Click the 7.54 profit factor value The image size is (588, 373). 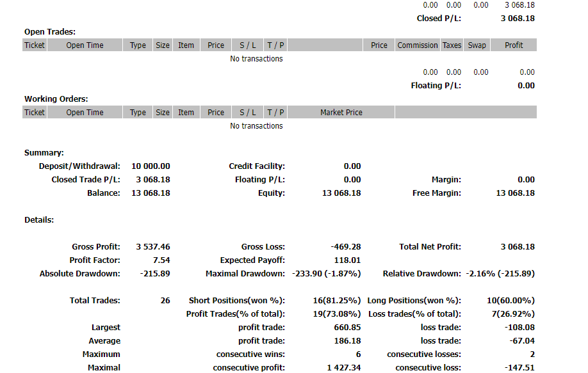pos(161,260)
